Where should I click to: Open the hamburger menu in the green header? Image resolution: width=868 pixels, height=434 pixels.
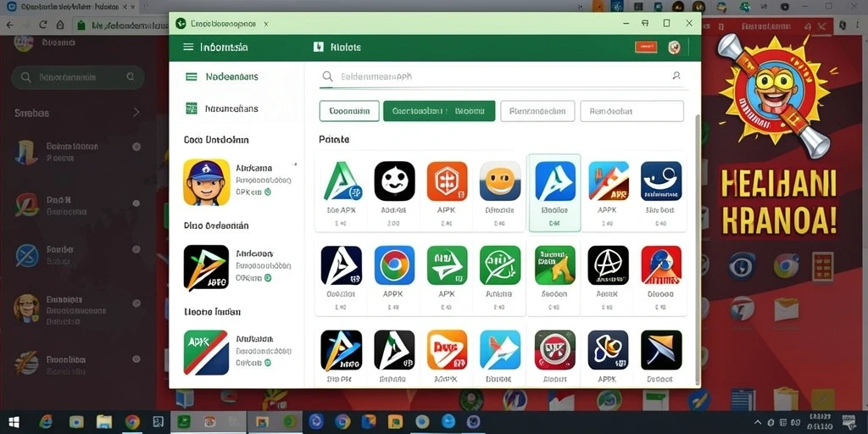[188, 47]
